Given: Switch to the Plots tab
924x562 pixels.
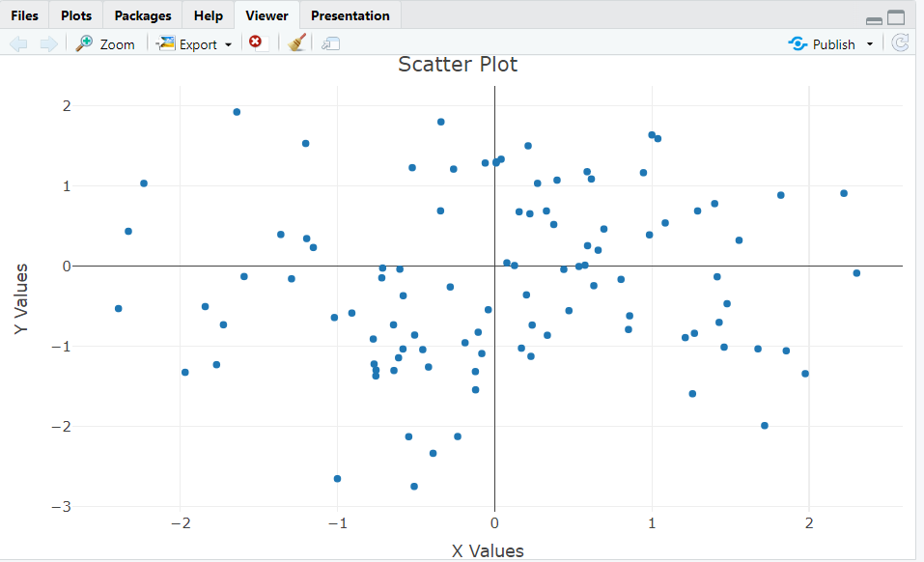Looking at the screenshot, I should click(x=76, y=15).
